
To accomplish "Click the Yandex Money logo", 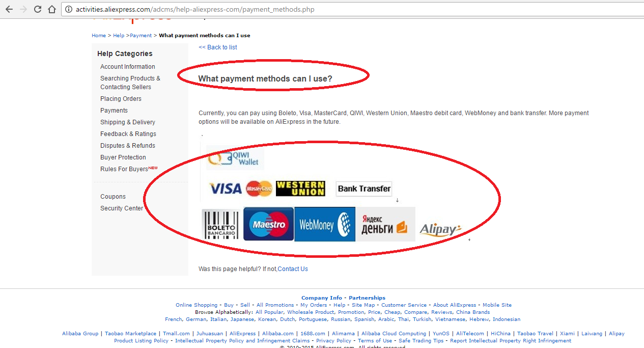I will [385, 224].
